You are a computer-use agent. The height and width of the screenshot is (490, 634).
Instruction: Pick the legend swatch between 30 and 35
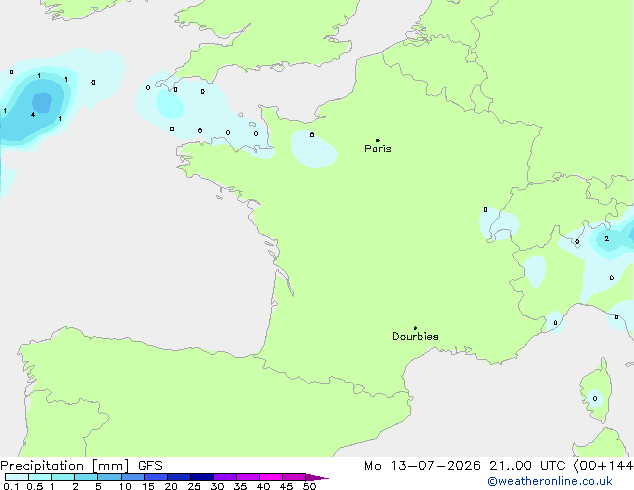pyautogui.click(x=225, y=477)
